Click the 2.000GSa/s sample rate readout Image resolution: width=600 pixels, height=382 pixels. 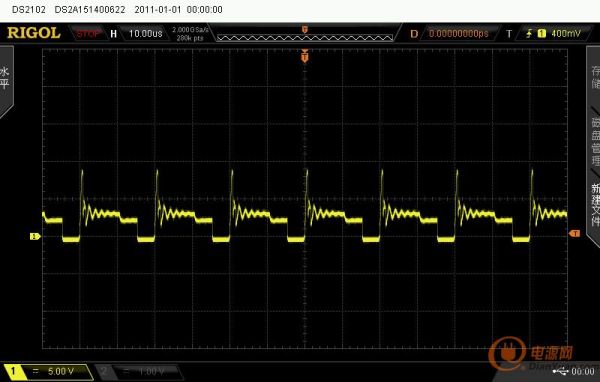point(190,30)
